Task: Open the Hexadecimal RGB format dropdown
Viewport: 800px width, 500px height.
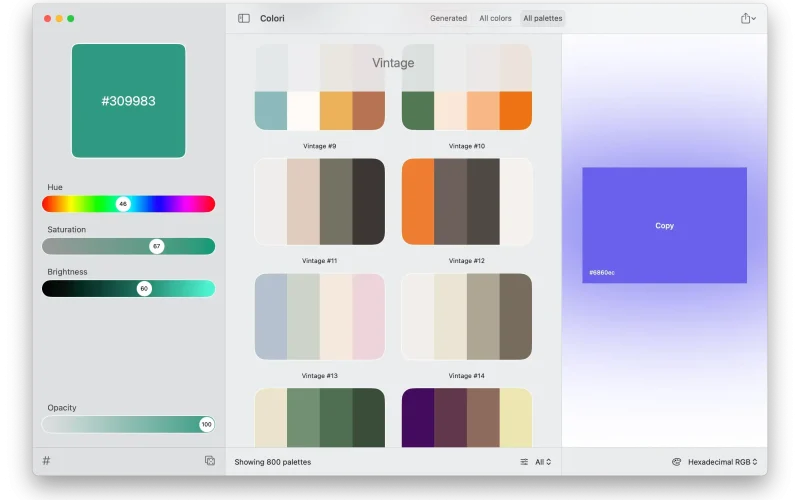Action: (x=722, y=462)
